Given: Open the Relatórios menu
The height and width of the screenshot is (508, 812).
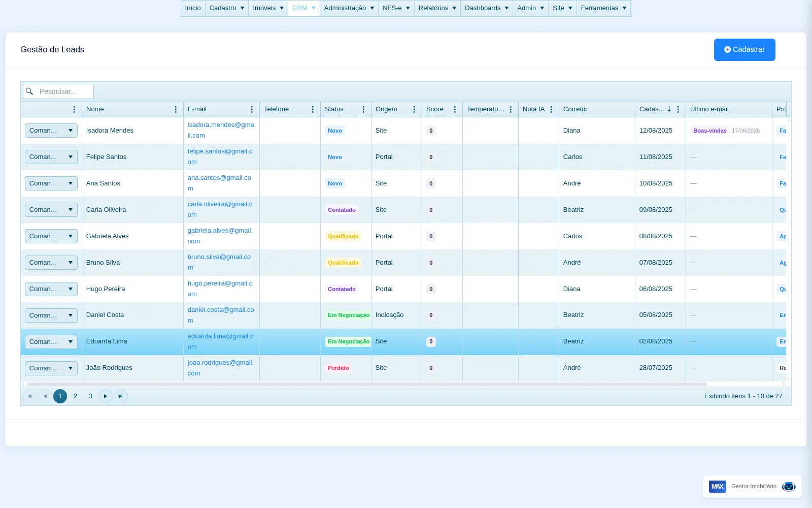Looking at the screenshot, I should (437, 8).
